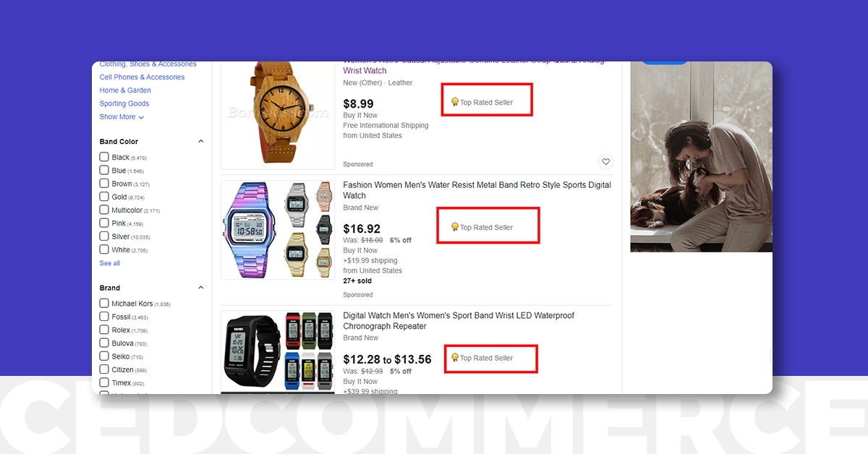Check the Black band color filter

coord(104,157)
